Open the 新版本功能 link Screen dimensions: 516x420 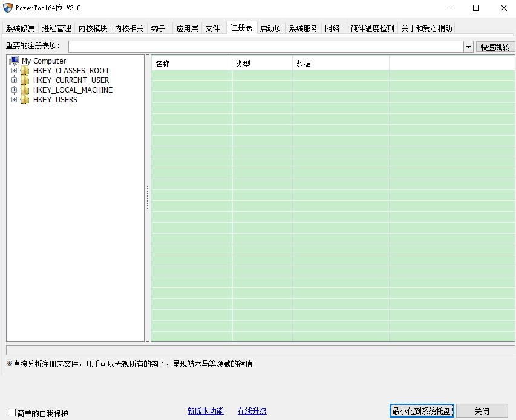205,410
